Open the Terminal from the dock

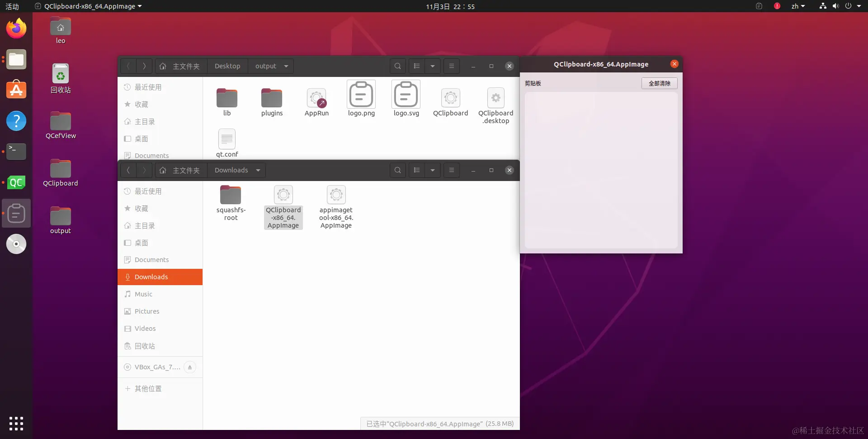(16, 151)
